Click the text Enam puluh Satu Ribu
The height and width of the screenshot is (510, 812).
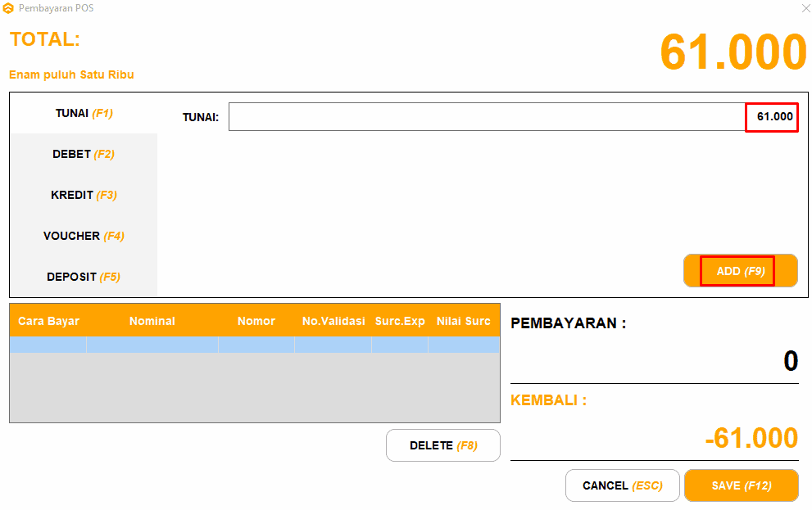point(71,75)
